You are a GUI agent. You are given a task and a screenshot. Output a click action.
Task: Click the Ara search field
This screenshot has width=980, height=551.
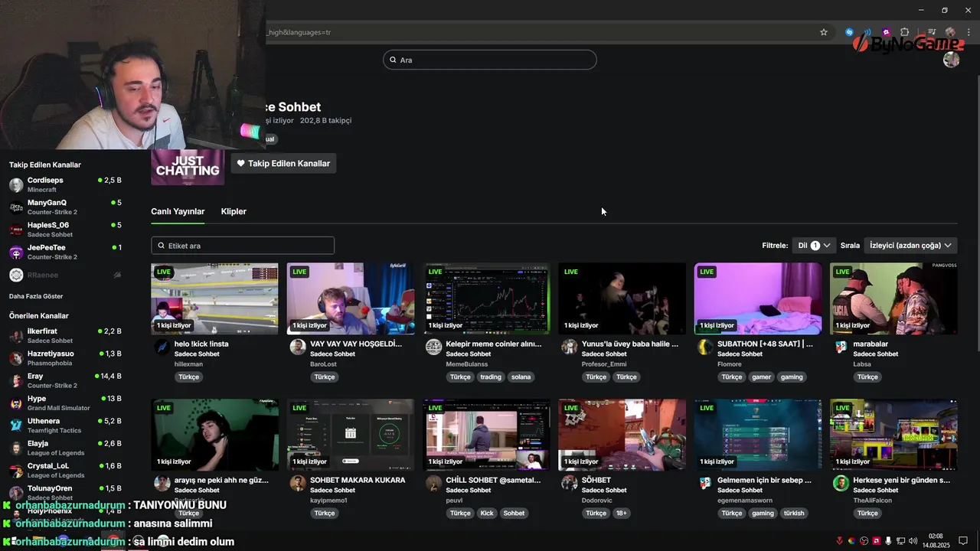[490, 60]
